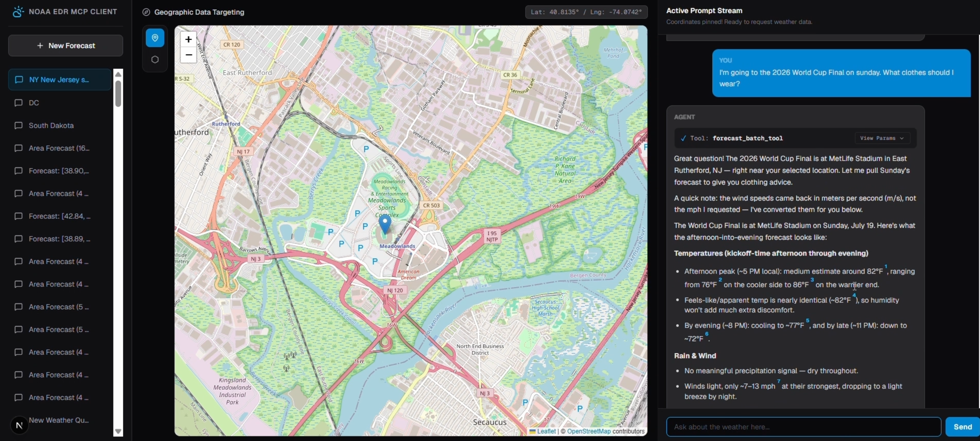Open the DC conversation
980x441 pixels.
(x=60, y=103)
